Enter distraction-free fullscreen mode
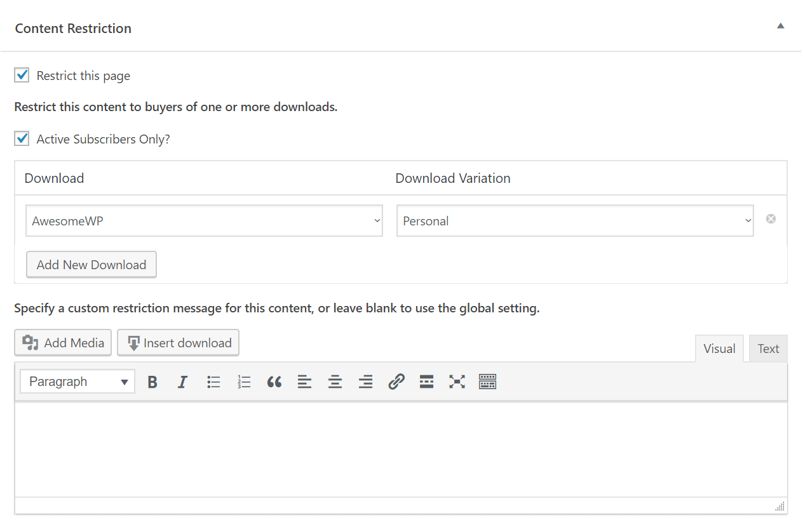Image resolution: width=803 pixels, height=532 pixels. 457,382
